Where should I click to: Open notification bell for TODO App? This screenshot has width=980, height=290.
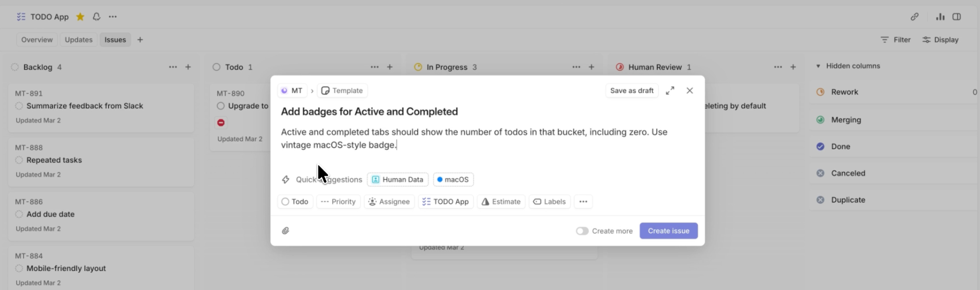[x=97, y=17]
